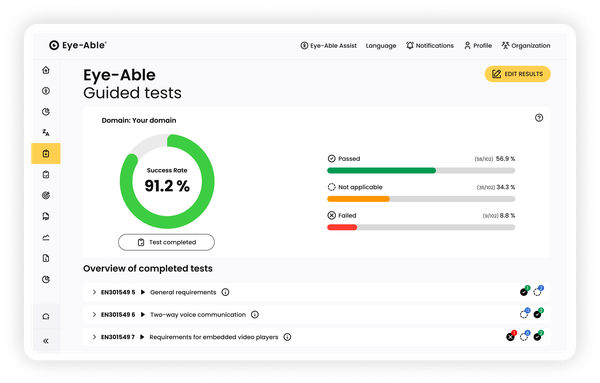Open the PDF document icon in sidebar
The image size is (600, 383).
[x=46, y=216]
